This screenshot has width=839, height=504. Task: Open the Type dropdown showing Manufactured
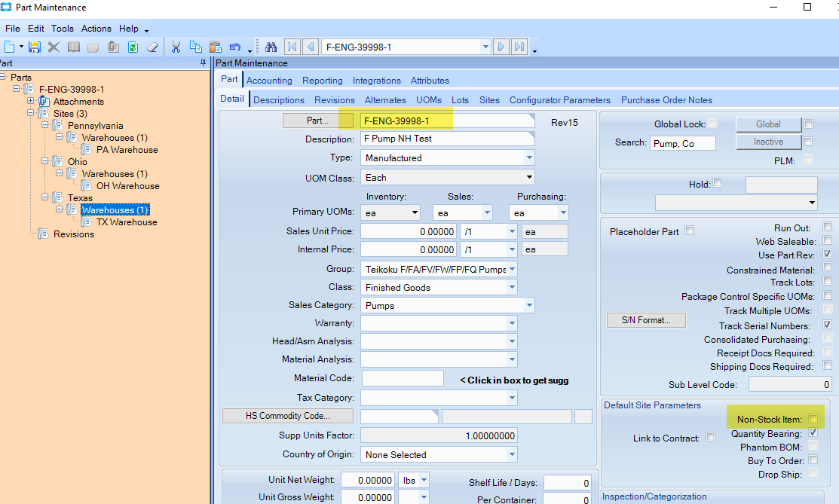point(529,158)
